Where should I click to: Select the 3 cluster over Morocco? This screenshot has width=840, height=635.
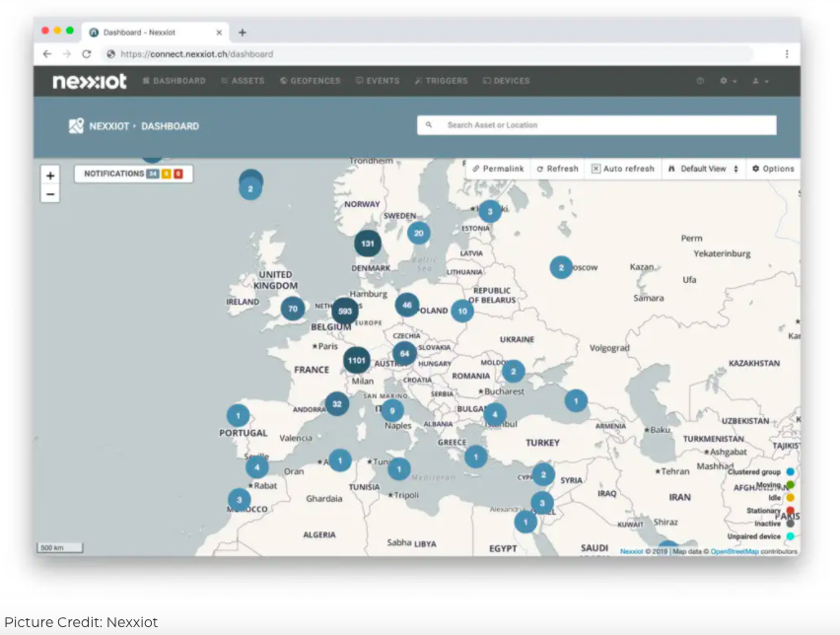(x=240, y=500)
